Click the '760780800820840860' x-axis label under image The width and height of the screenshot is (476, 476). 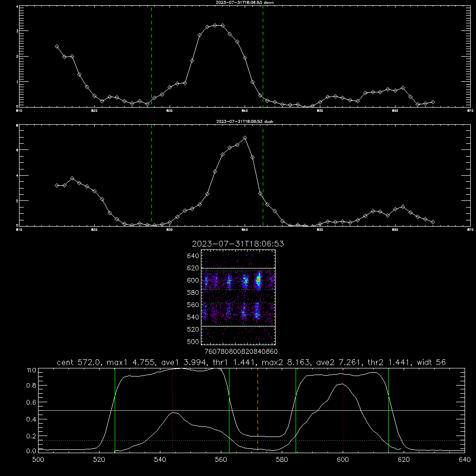click(x=241, y=352)
